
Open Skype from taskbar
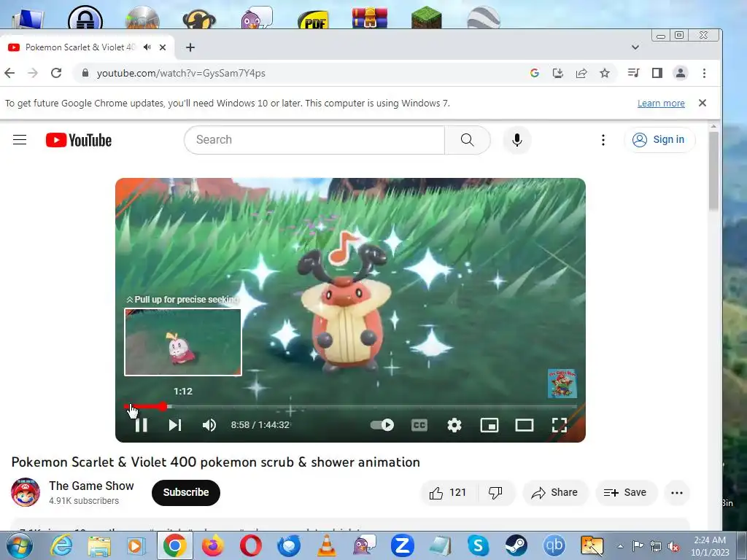pos(479,545)
